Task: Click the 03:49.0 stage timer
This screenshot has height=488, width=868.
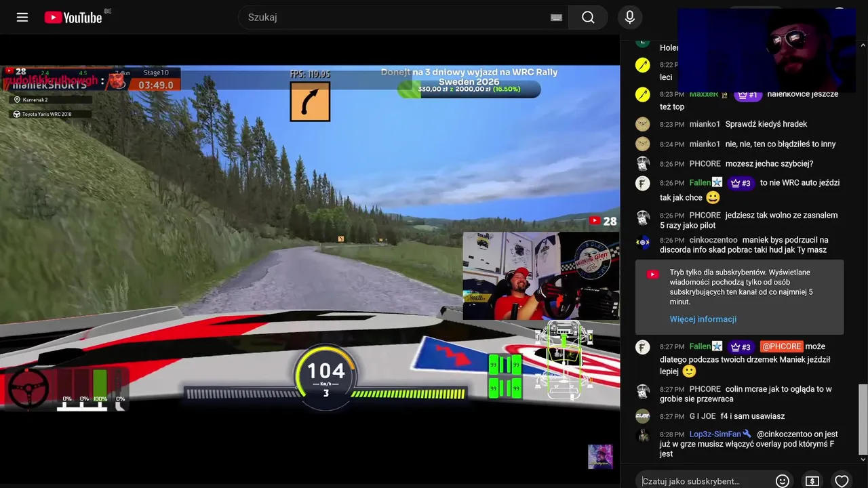Action: click(156, 85)
